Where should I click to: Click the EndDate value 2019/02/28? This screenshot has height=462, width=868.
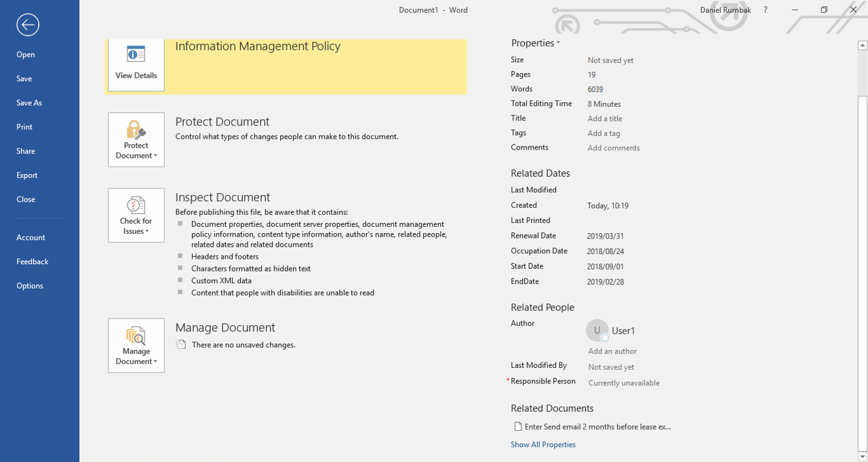pyautogui.click(x=606, y=282)
